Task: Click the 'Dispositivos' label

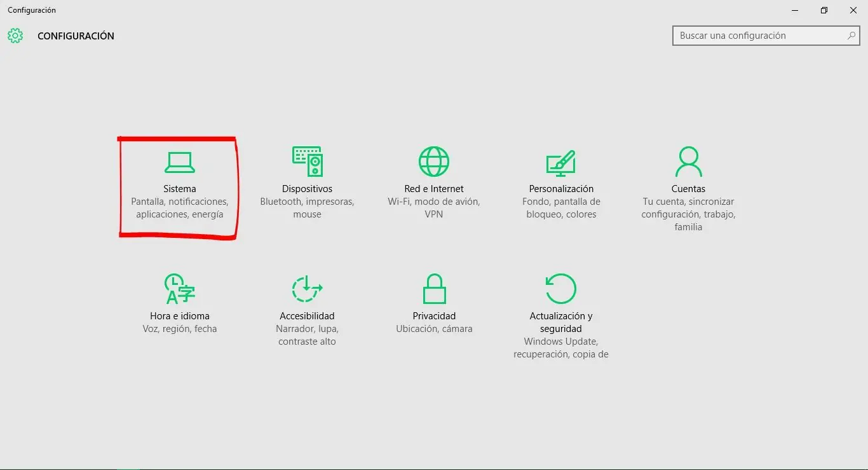Action: [307, 189]
